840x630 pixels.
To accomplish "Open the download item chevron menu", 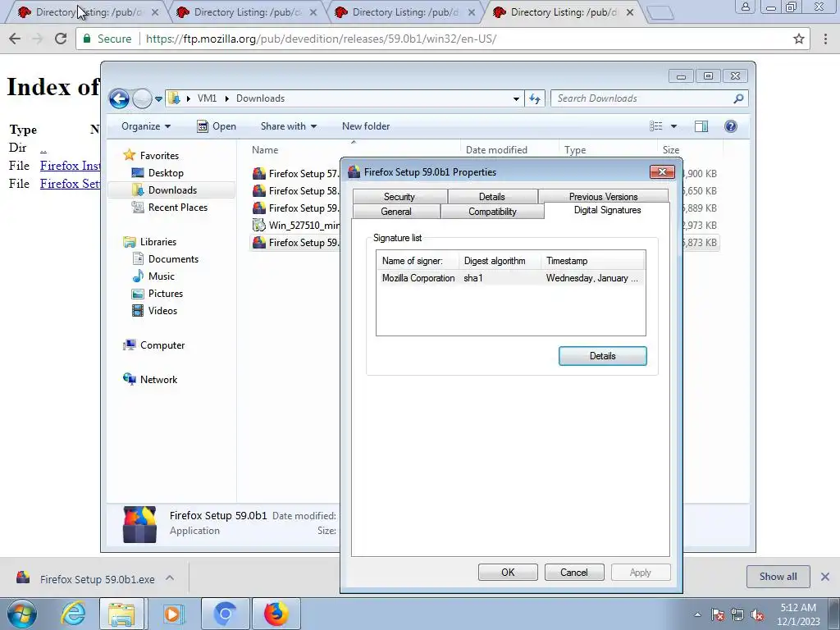I will [170, 577].
